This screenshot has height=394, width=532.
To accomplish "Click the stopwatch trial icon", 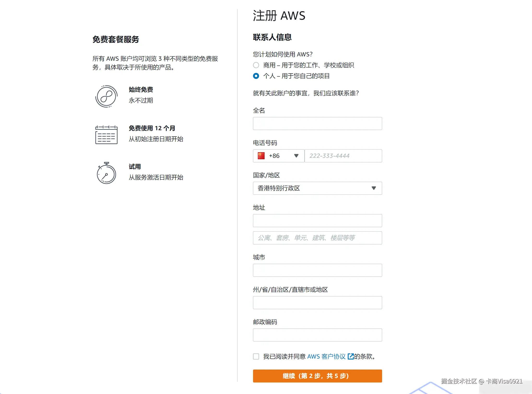I will (106, 173).
